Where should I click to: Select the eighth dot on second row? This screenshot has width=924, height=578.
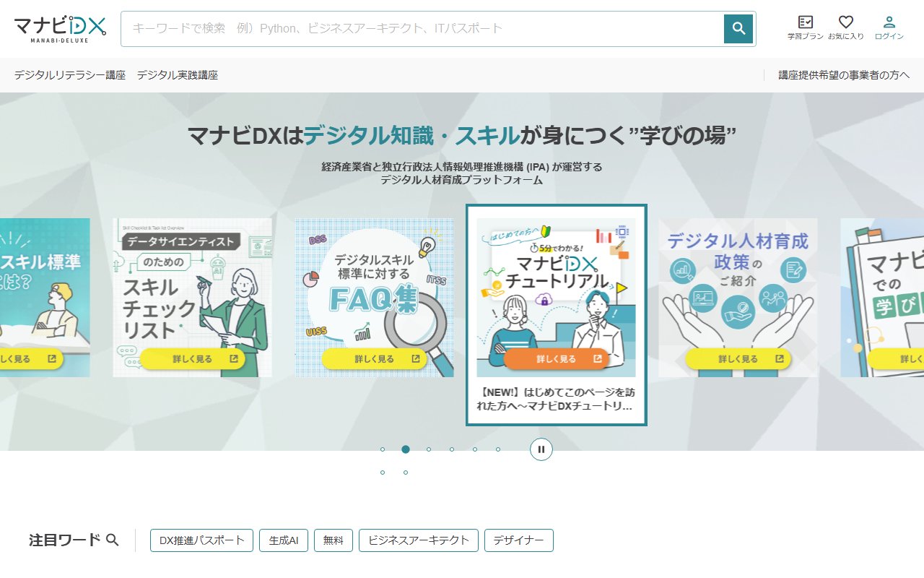[406, 473]
